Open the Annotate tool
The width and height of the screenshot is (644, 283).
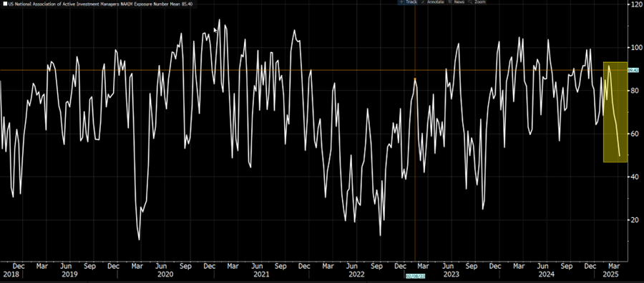pos(433,2)
